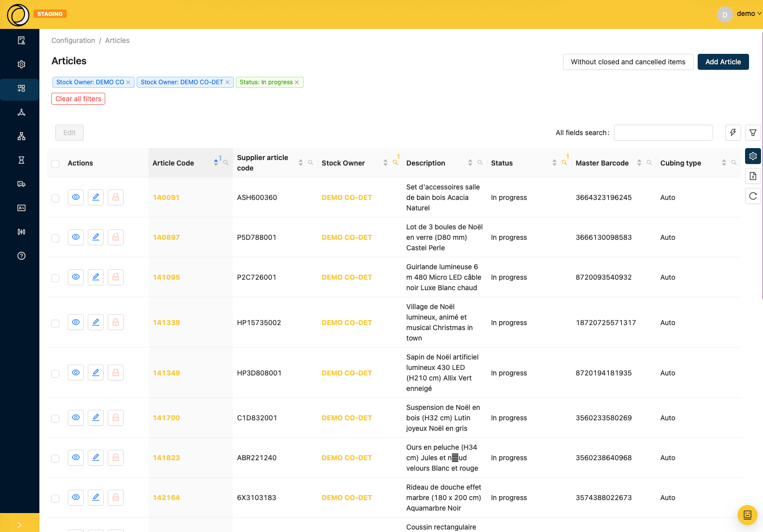Screen dimensions: 763x532
Task: Reload the table with refresh icon
Action: pos(753,196)
